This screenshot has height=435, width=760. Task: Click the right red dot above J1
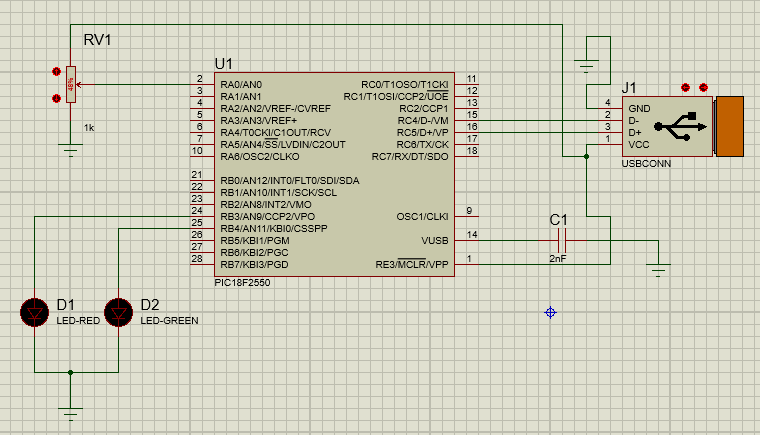coord(703,88)
